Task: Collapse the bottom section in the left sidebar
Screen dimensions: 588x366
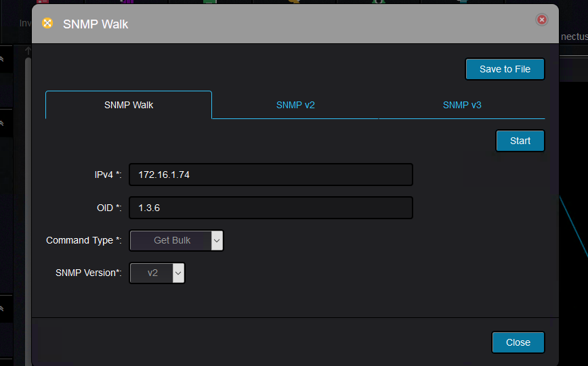Action: pos(3,308)
